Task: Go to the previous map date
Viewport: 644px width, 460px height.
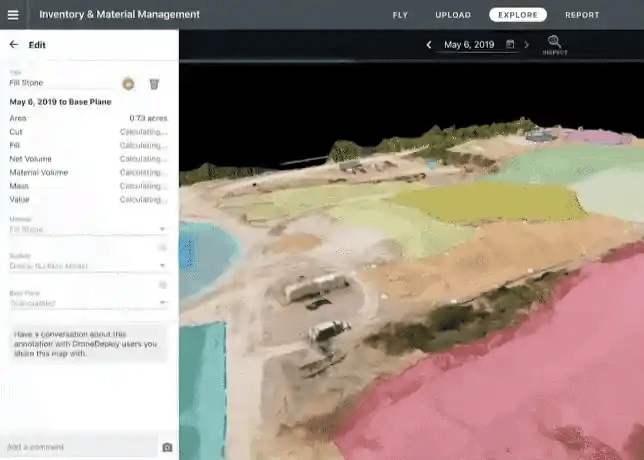Action: (429, 45)
